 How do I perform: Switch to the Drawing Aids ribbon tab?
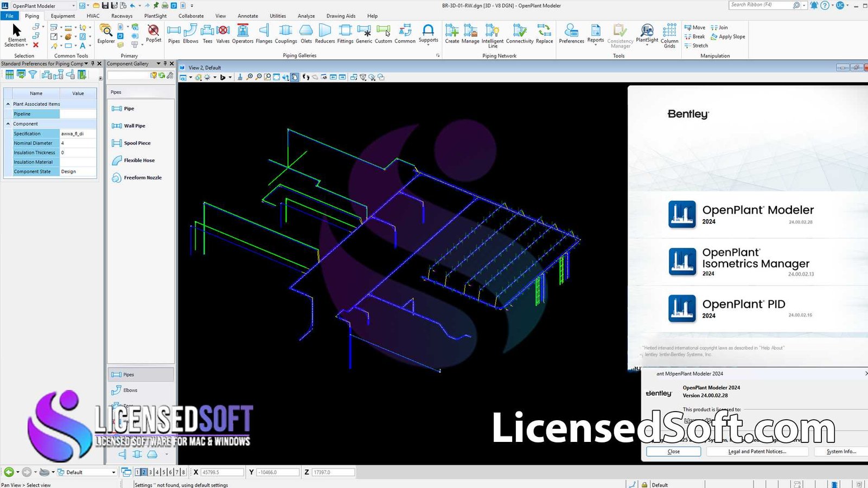341,16
